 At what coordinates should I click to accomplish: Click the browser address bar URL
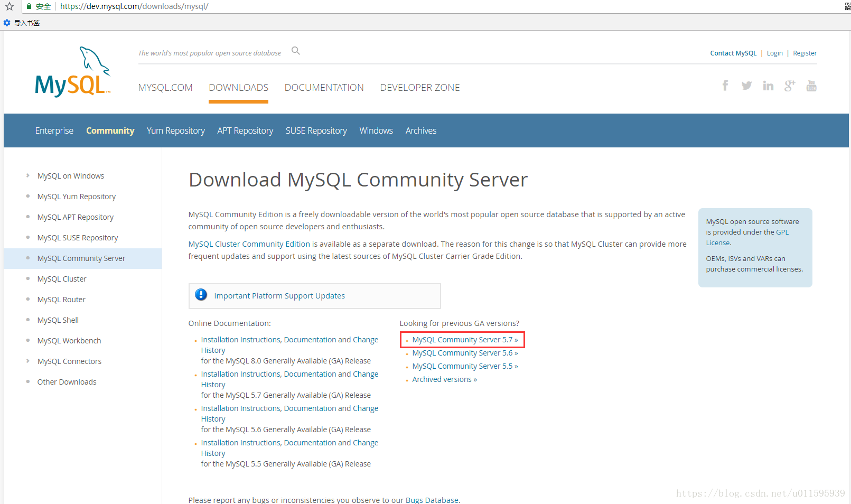[134, 6]
